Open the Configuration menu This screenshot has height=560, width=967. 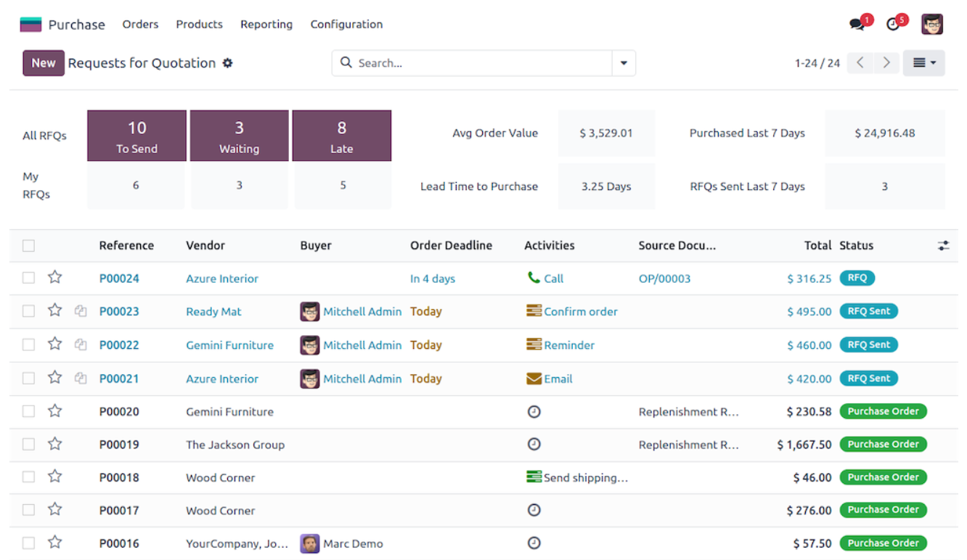(x=346, y=24)
